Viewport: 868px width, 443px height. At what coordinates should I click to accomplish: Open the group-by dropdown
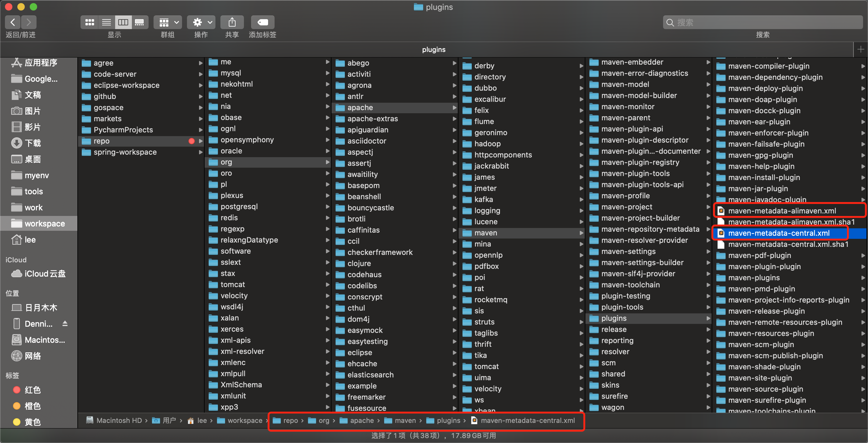(168, 23)
